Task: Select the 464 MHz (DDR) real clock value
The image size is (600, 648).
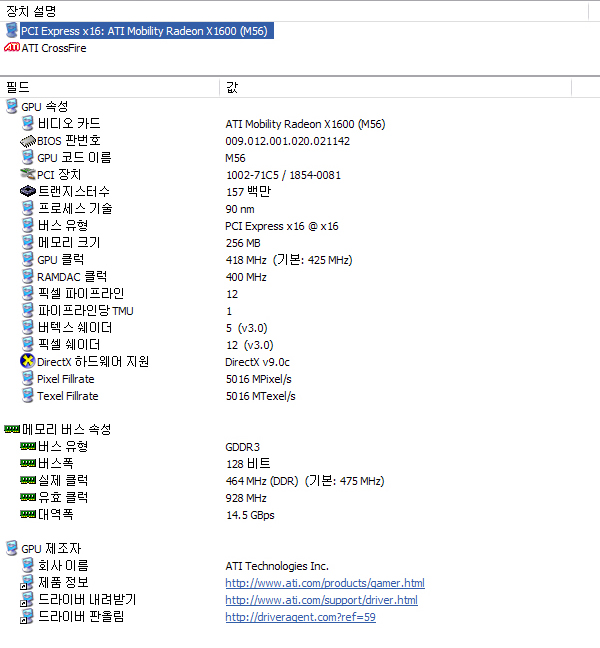Action: point(305,481)
